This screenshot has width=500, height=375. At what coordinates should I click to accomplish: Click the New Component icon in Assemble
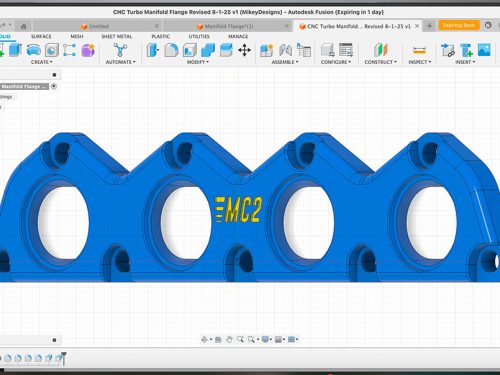[266, 50]
